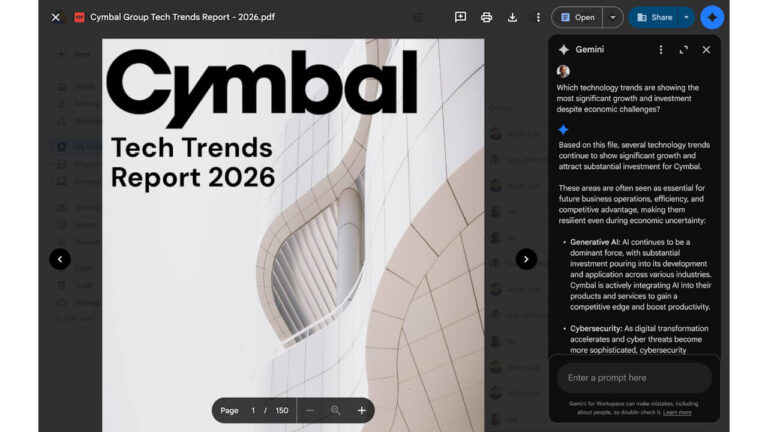The height and width of the screenshot is (432, 768).
Task: Click the Open button
Action: (x=577, y=17)
